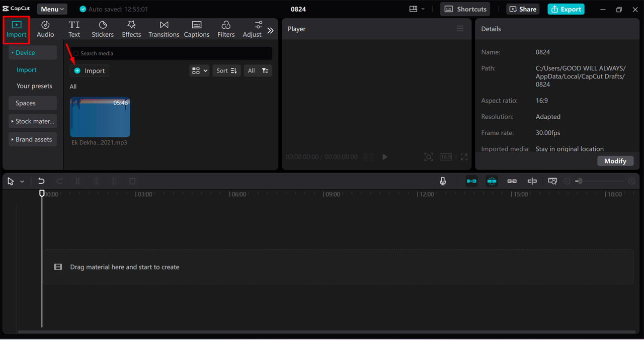Toggle auto snapping
The width and height of the screenshot is (644, 340).
pos(492,181)
